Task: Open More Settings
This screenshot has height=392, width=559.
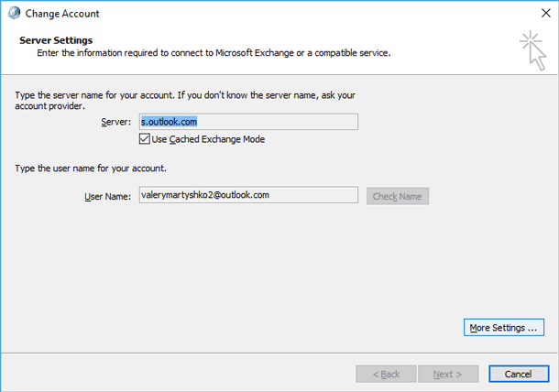Action: coord(504,328)
